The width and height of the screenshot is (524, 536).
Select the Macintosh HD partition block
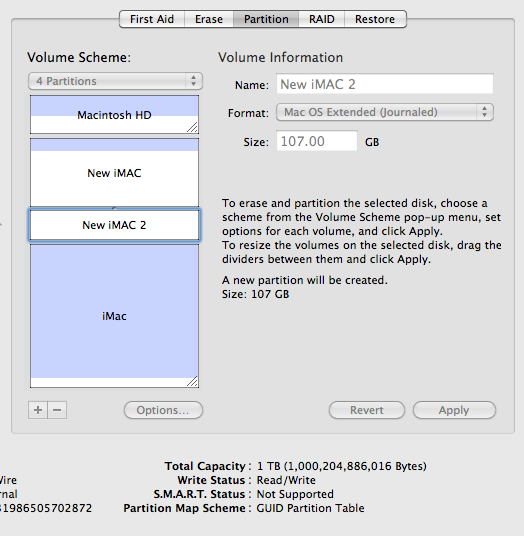114,115
